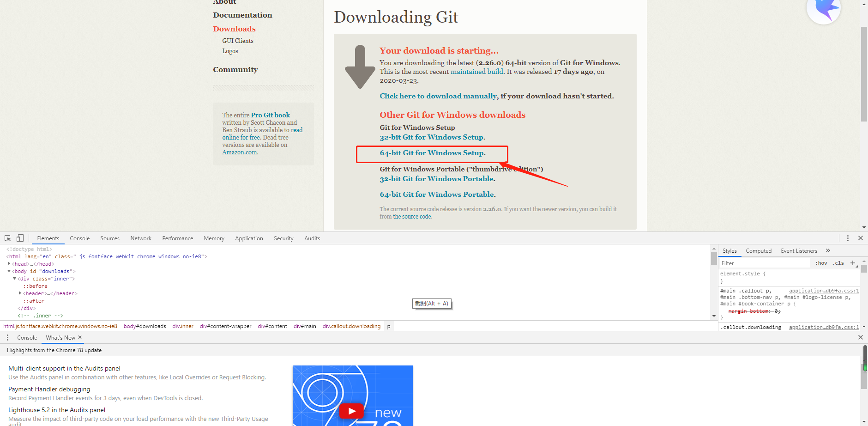Open Logos sidebar link
868x426 pixels.
coord(230,51)
